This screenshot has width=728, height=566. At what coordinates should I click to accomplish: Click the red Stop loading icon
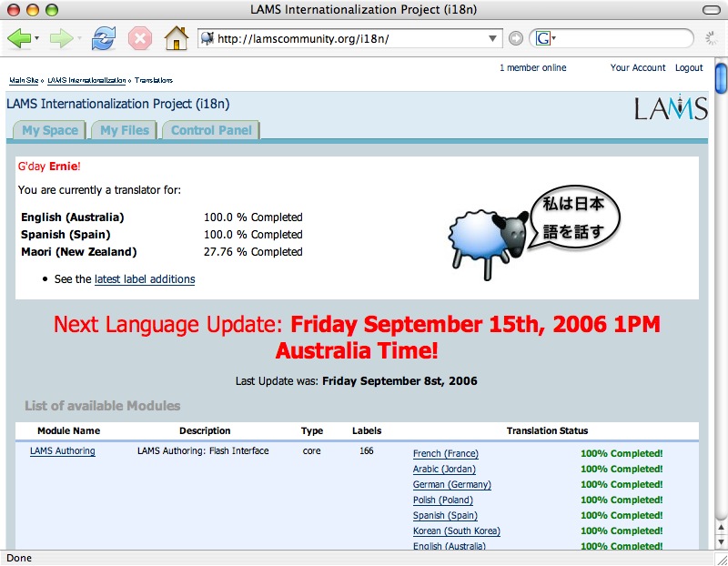[x=139, y=38]
